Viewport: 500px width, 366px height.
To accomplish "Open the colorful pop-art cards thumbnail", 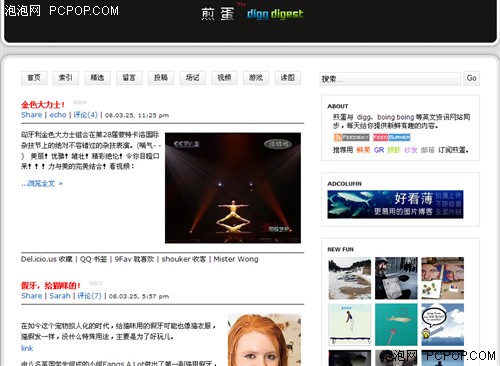I will coord(442,278).
